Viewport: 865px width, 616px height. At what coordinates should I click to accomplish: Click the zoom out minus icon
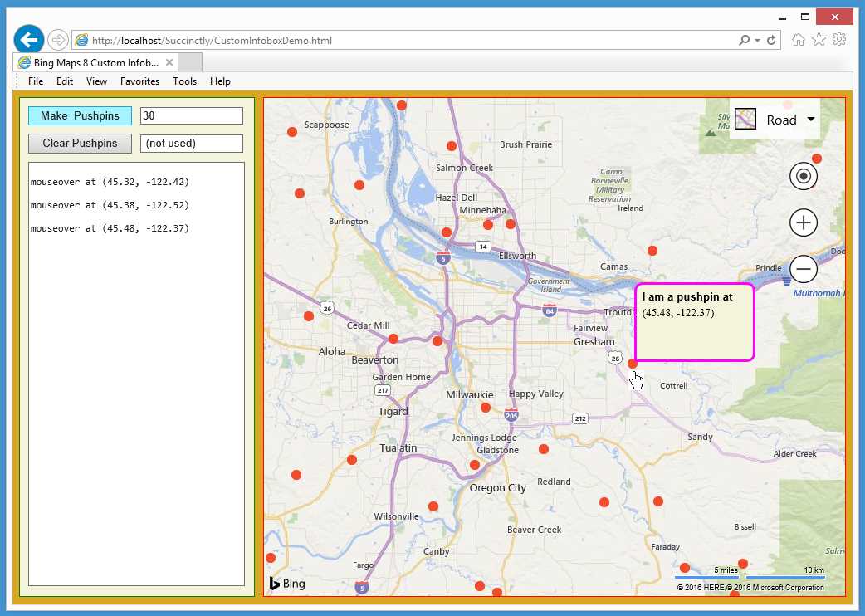click(x=802, y=268)
